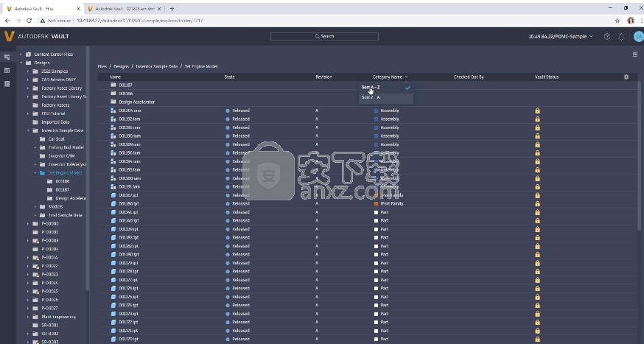Sort by the State column header
The width and height of the screenshot is (644, 344).
point(230,77)
